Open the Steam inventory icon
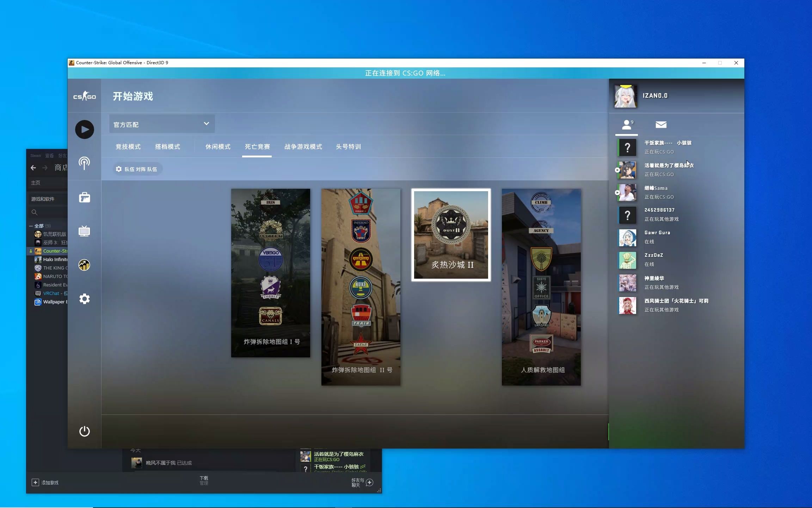Screen dimensions: 812x508 [85, 197]
